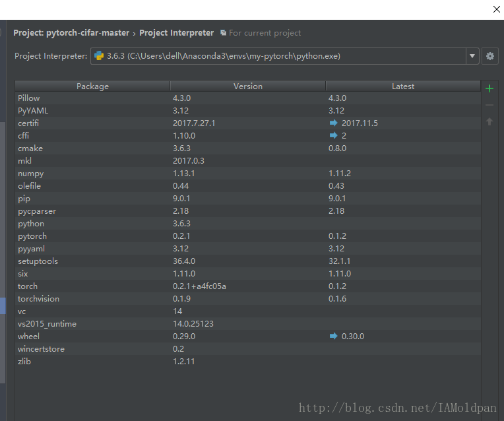Click zlib version 1.2.11
This screenshot has height=421, width=504.
pyautogui.click(x=183, y=362)
